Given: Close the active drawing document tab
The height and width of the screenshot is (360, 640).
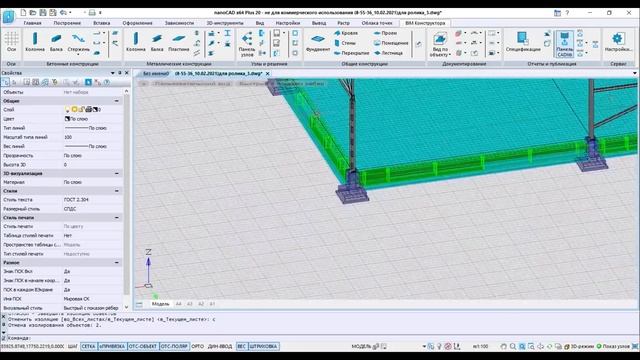Looking at the screenshot, I should (x=268, y=73).
